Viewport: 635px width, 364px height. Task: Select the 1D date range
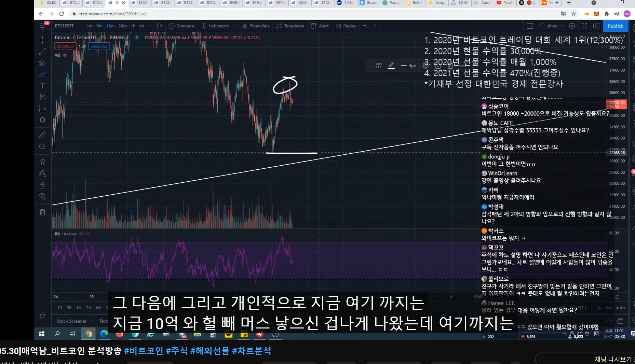pos(59,308)
